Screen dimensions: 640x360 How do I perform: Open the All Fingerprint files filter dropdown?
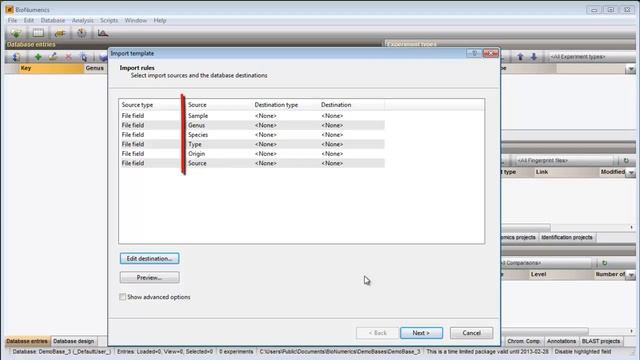[563, 161]
